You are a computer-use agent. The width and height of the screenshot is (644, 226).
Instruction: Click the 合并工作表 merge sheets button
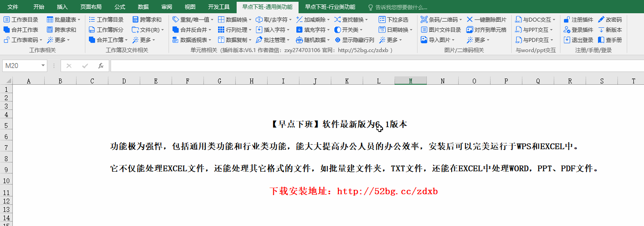click(21, 30)
